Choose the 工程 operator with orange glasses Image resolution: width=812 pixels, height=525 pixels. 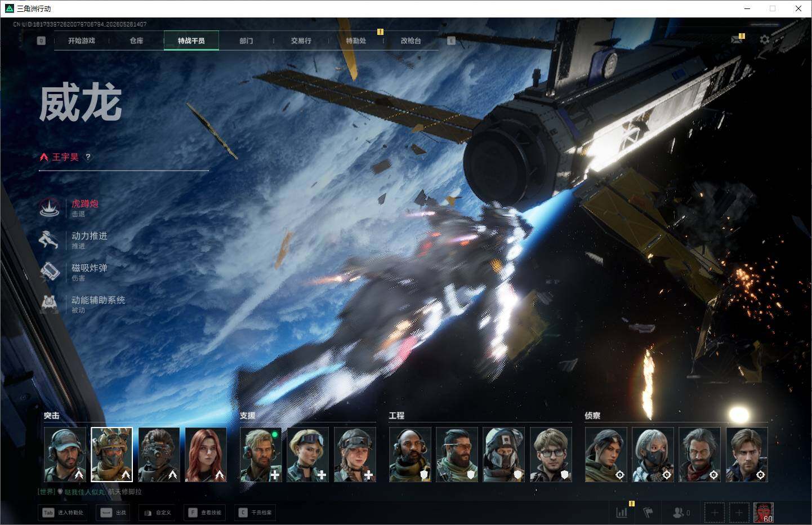[x=457, y=455]
